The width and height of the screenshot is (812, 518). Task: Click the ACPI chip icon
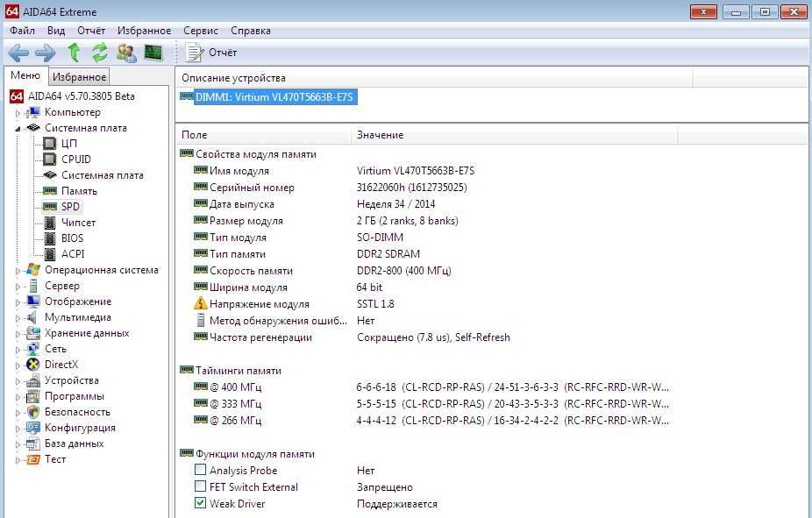[x=50, y=254]
